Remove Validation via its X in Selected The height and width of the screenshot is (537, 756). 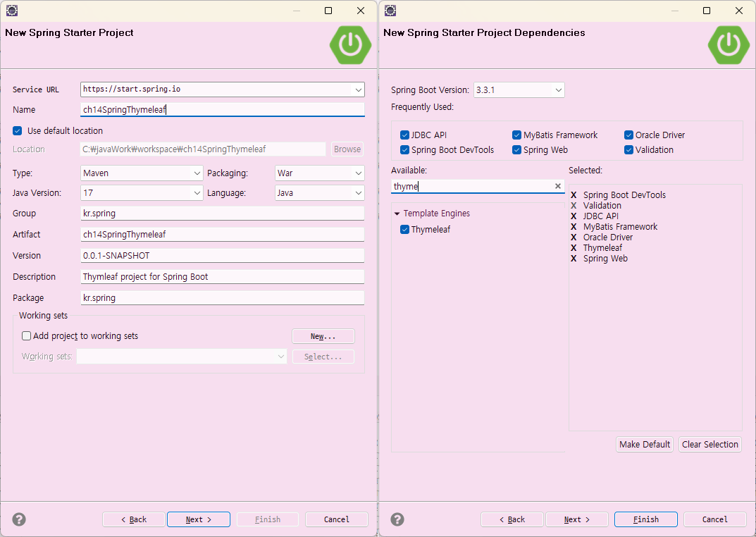pos(574,205)
